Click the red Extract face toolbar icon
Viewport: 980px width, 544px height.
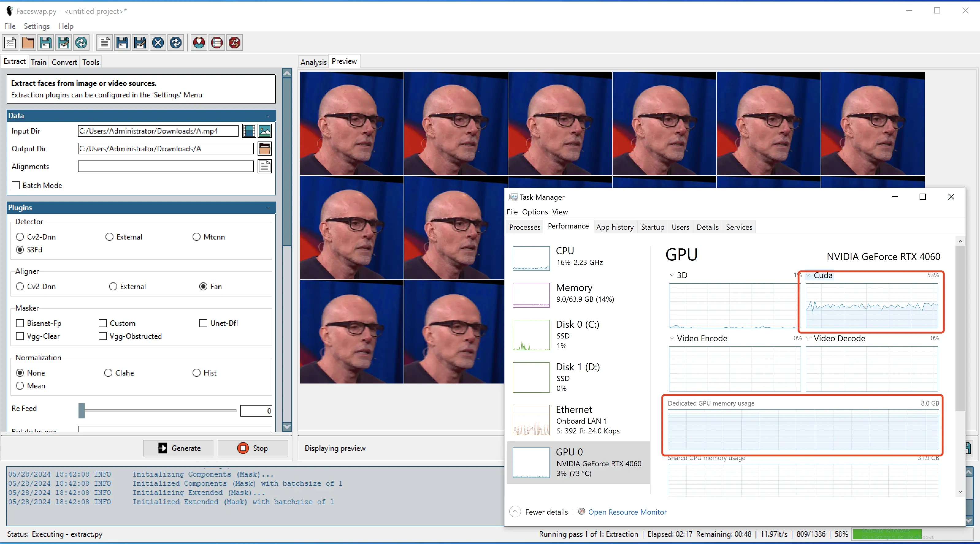point(199,43)
